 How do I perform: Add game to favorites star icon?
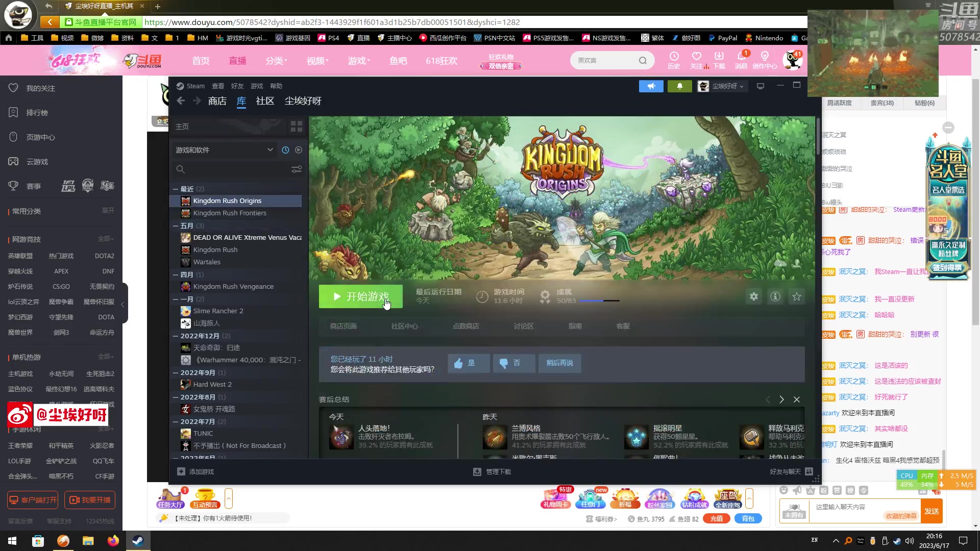(x=797, y=296)
